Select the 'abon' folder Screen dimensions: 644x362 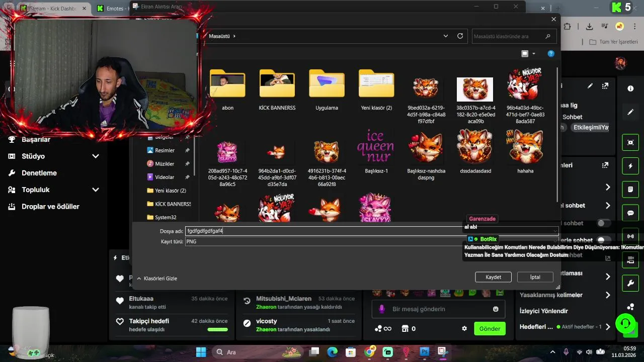(227, 89)
